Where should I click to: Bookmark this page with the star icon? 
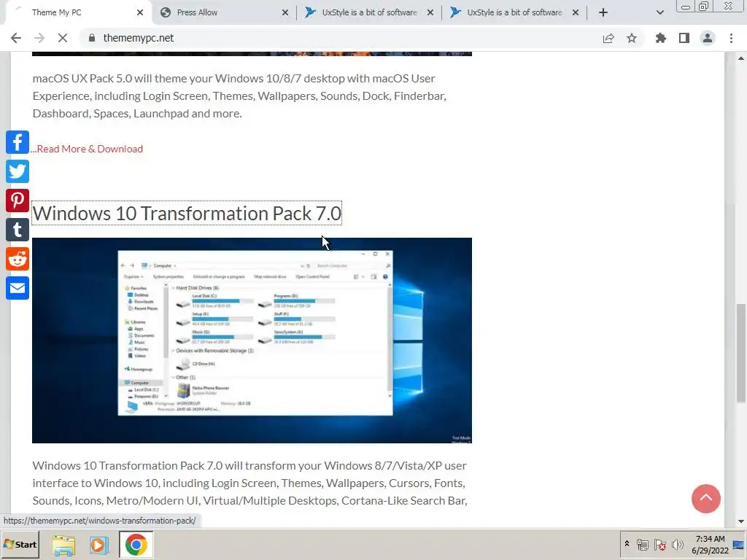tap(632, 38)
